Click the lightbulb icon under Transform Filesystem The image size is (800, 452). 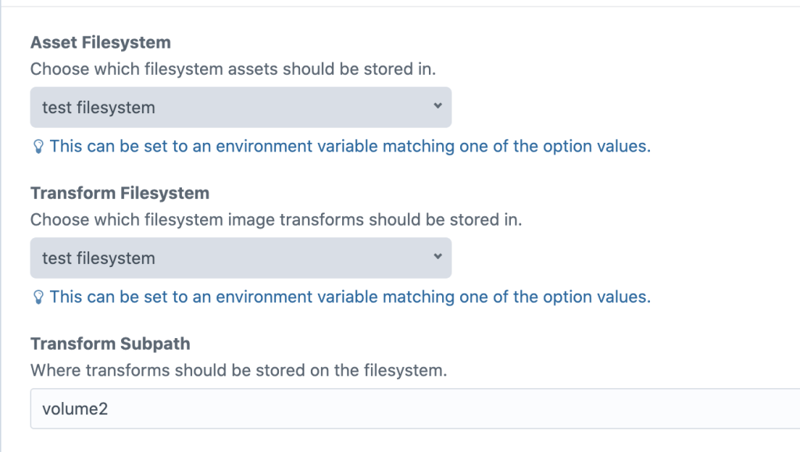38,297
